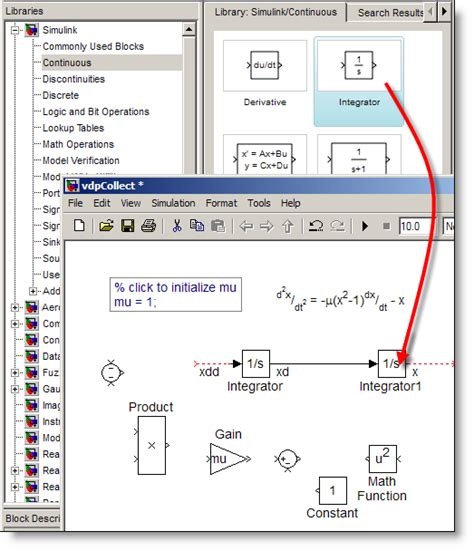Click the Undo toolbar icon
This screenshot has height=551, width=474.
point(316,226)
